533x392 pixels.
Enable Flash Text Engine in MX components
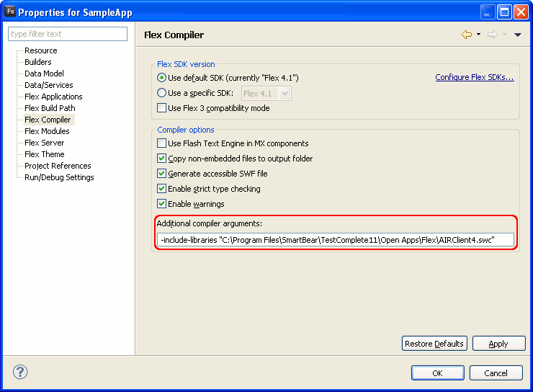tap(162, 143)
